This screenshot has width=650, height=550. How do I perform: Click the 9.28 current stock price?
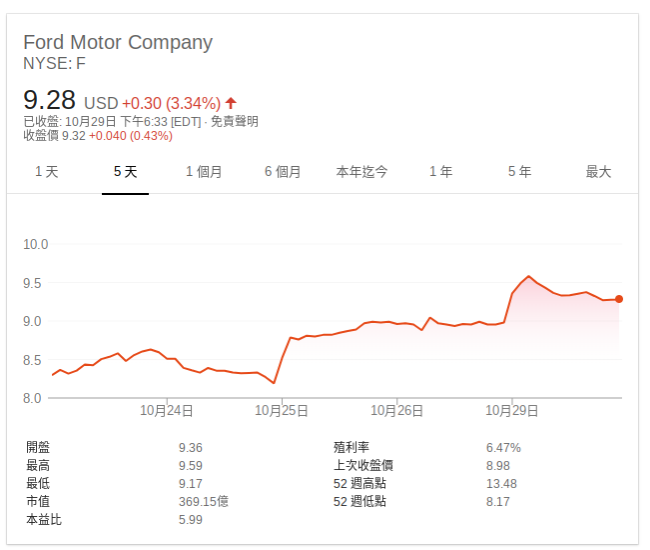click(x=49, y=100)
